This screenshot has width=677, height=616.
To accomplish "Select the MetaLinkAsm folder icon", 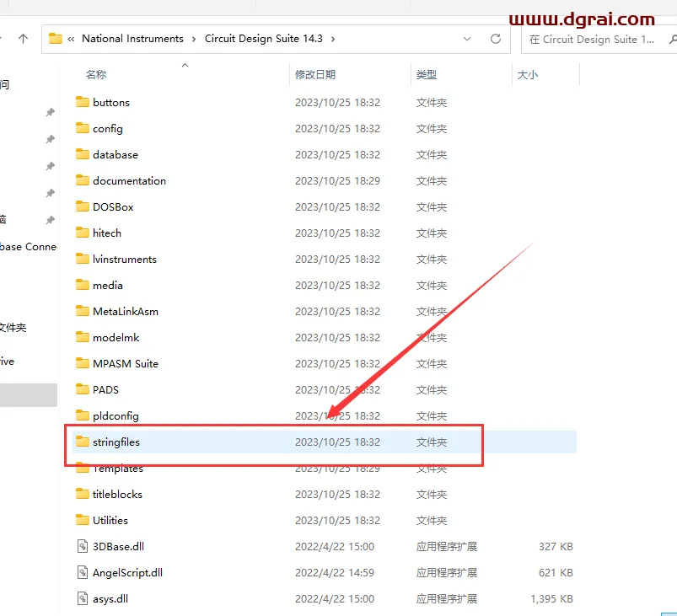I will (82, 311).
